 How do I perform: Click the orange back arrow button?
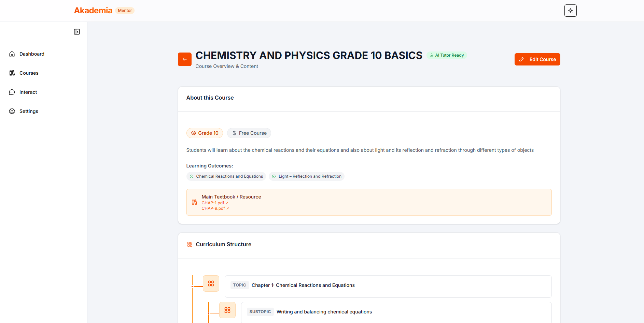click(184, 59)
